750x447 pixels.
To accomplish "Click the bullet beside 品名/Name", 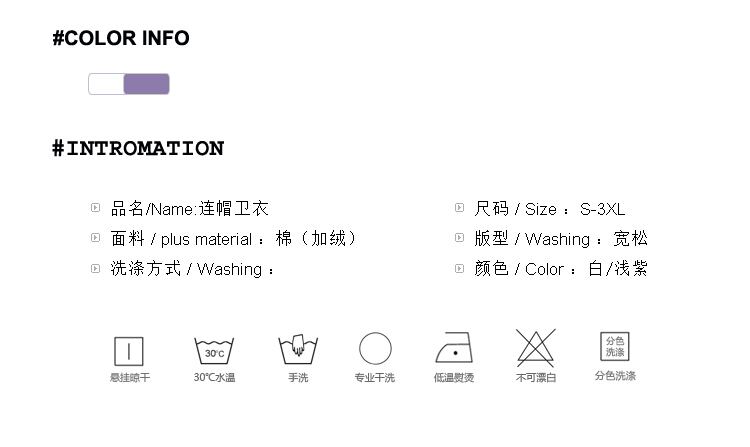I will 96,208.
